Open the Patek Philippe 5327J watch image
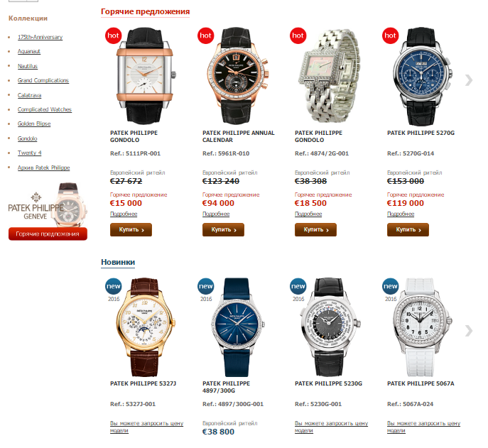 (x=145, y=327)
